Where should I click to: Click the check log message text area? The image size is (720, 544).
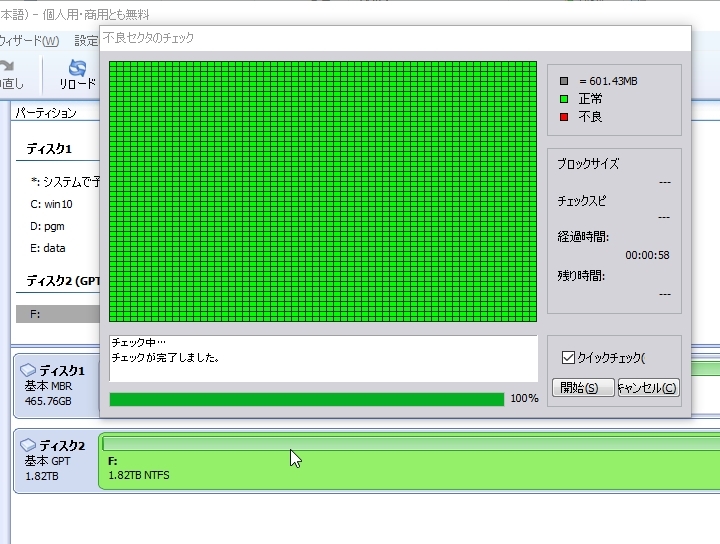pos(322,358)
